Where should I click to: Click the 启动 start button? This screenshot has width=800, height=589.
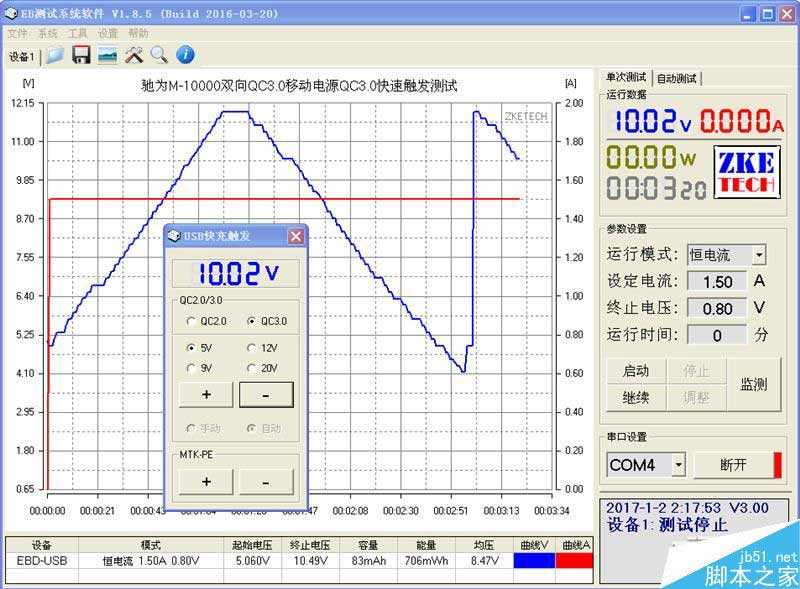[636, 371]
